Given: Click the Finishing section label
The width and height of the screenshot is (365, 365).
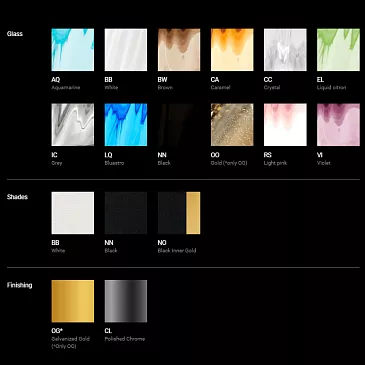Looking at the screenshot, I should (20, 285).
